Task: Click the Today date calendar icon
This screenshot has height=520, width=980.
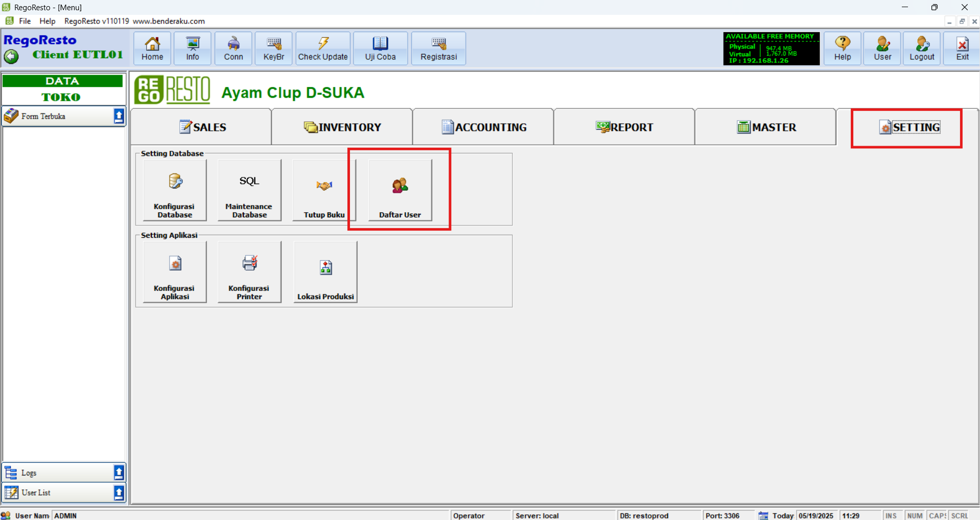Action: 763,515
